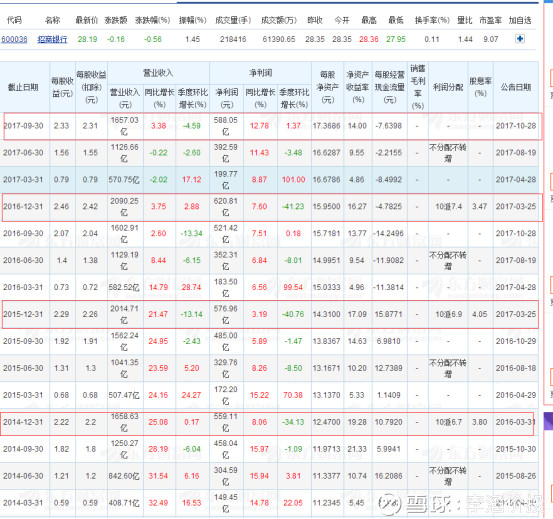Image resolution: width=553 pixels, height=519 pixels.
Task: Select change percent value -0.56
Action: click(153, 39)
